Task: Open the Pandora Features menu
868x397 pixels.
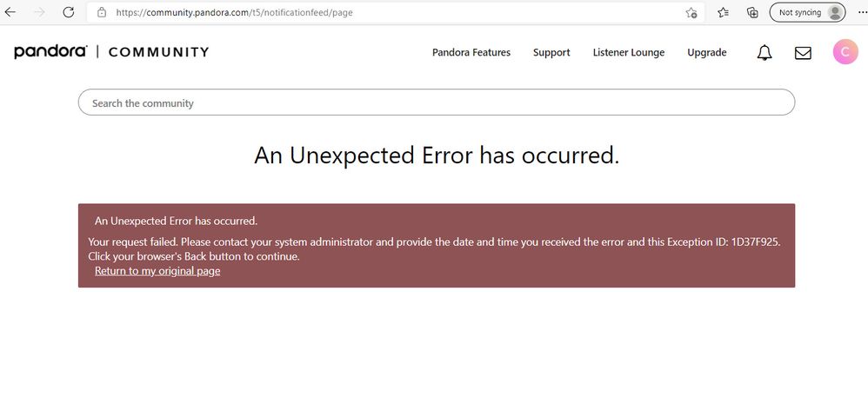Action: click(471, 53)
